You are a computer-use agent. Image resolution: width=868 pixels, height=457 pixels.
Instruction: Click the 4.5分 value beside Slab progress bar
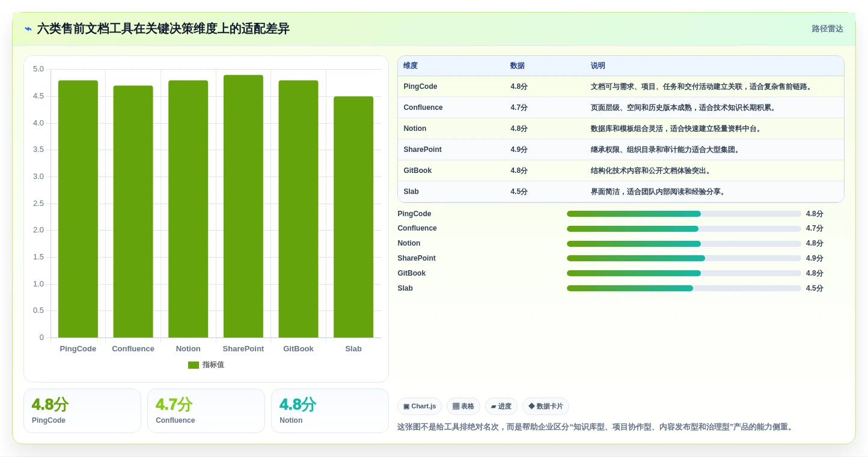(815, 288)
